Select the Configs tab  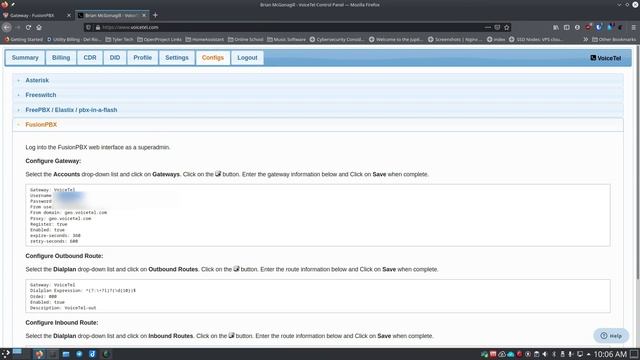coord(213,58)
